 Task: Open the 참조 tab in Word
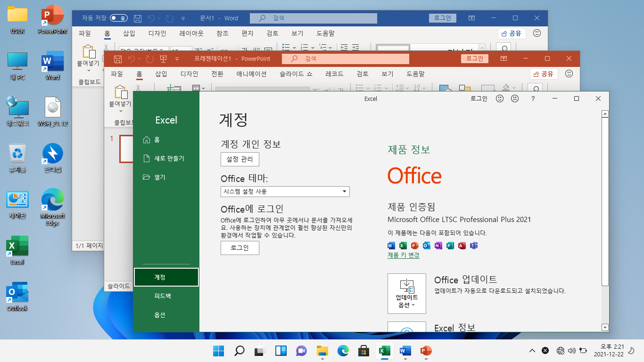pyautogui.click(x=223, y=33)
